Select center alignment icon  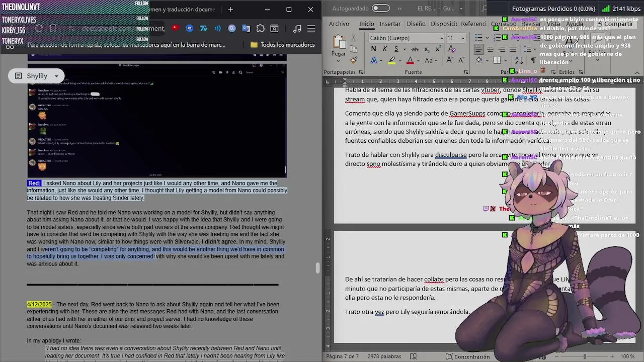(x=490, y=49)
